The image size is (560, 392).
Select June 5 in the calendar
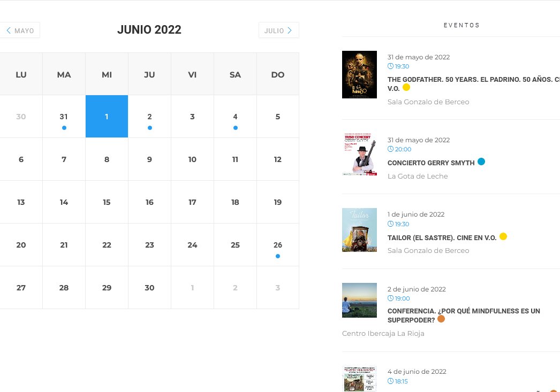[278, 116]
